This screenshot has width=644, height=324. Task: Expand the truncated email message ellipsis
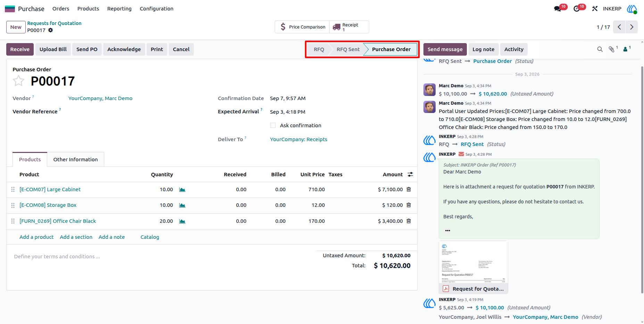[x=448, y=230]
